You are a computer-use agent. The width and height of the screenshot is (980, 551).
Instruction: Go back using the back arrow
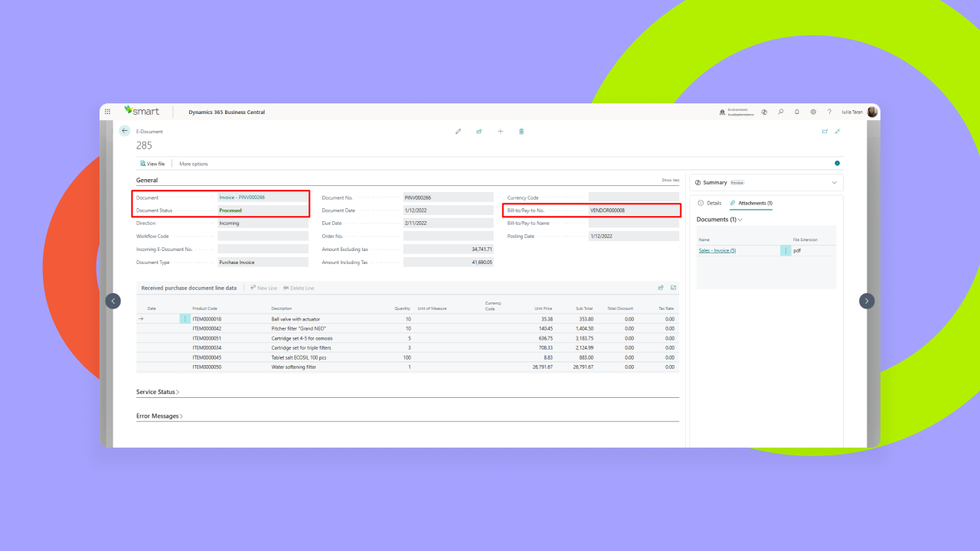pos(125,131)
